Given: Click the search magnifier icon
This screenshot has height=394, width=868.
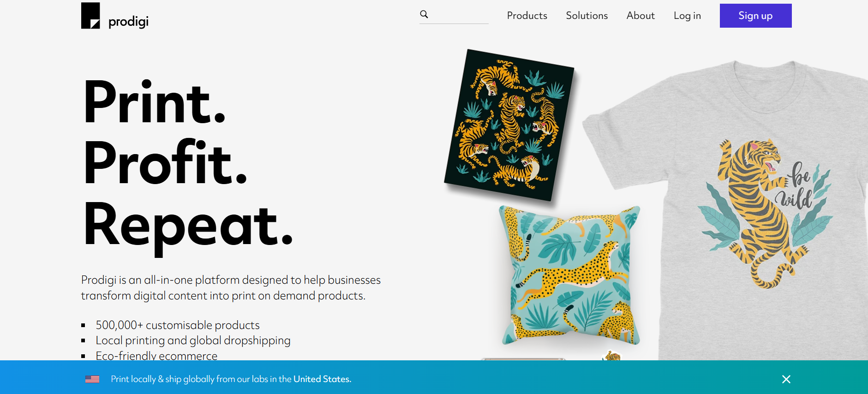Looking at the screenshot, I should click(x=424, y=14).
